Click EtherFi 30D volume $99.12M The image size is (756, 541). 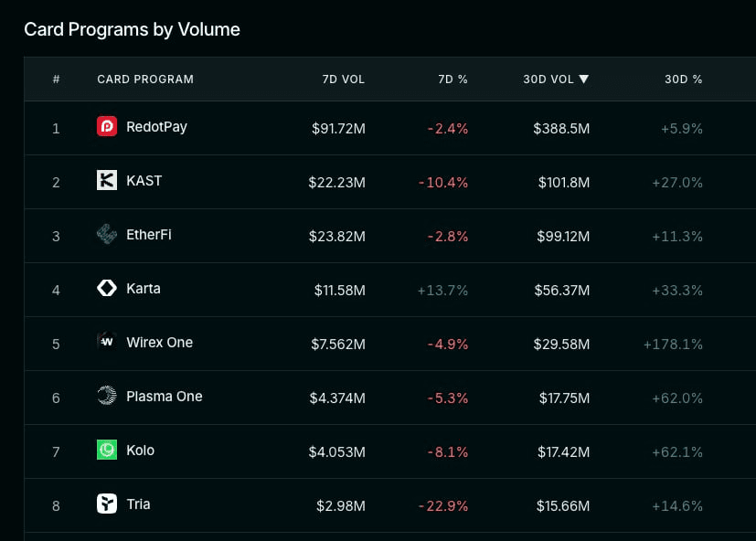coord(564,237)
